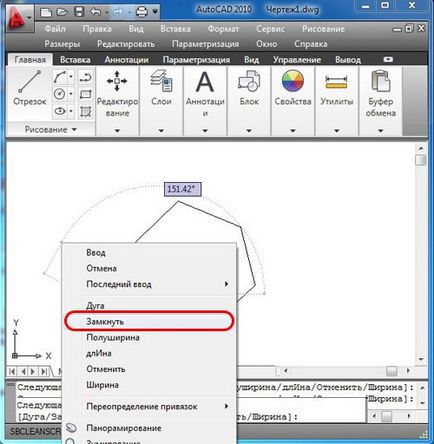The width and height of the screenshot is (434, 444).
Task: Switch to the Аннотации ribbon tab
Action: [x=126, y=60]
